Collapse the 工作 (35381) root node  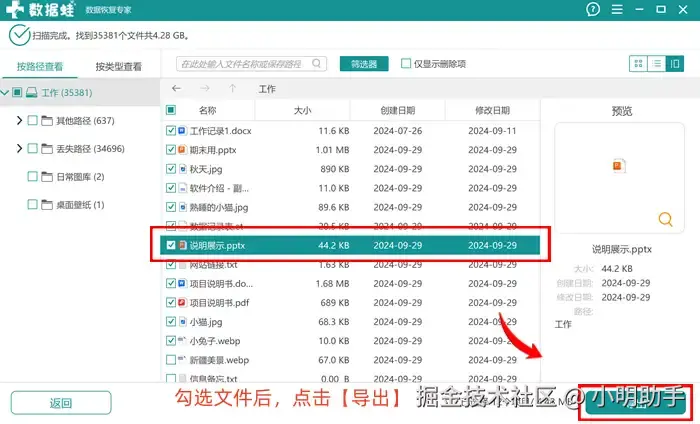pos(5,92)
